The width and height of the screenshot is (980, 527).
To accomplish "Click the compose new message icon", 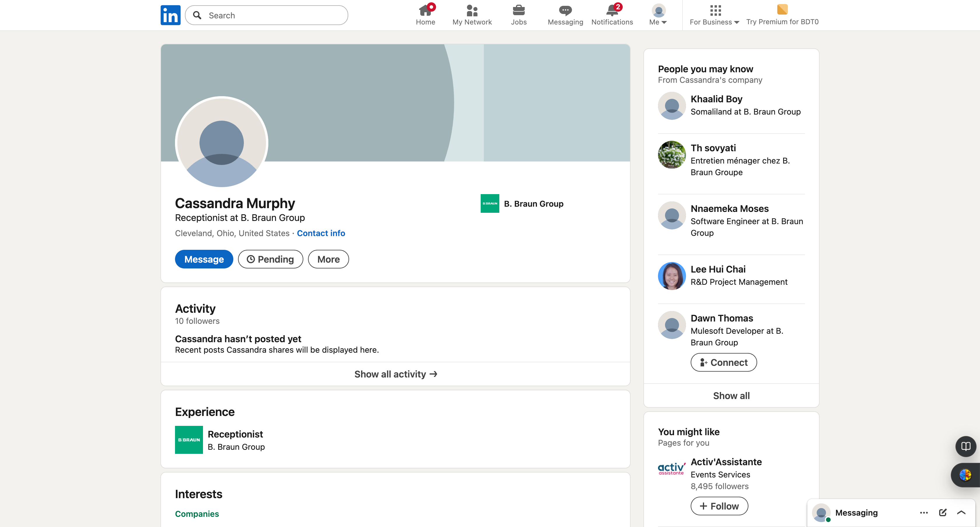I will point(942,512).
